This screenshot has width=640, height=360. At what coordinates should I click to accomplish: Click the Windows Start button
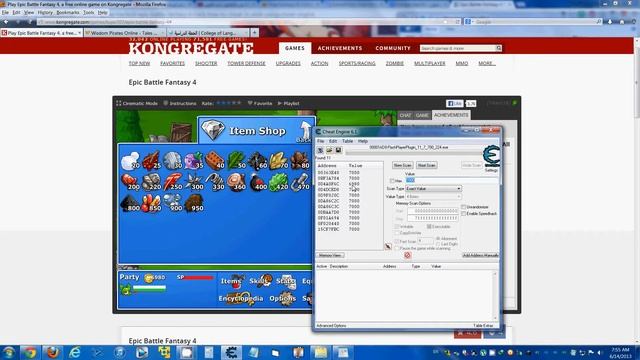[x=9, y=352]
